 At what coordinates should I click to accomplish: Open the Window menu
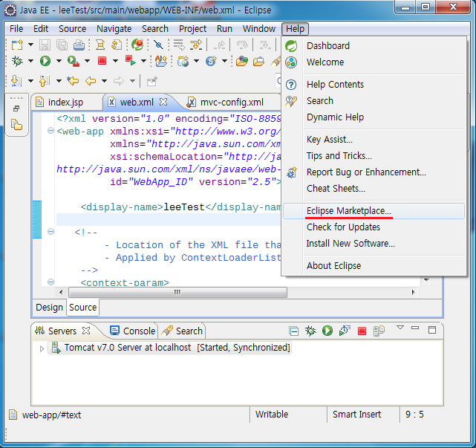tap(259, 29)
